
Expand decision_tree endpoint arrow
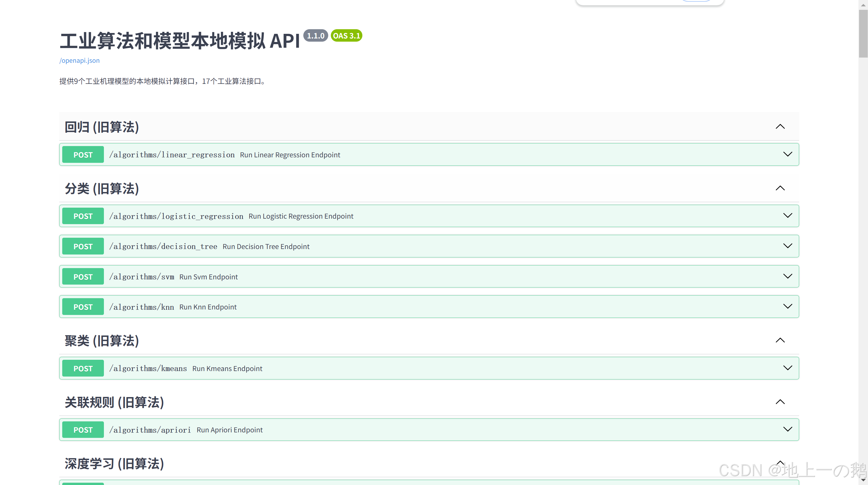click(788, 246)
